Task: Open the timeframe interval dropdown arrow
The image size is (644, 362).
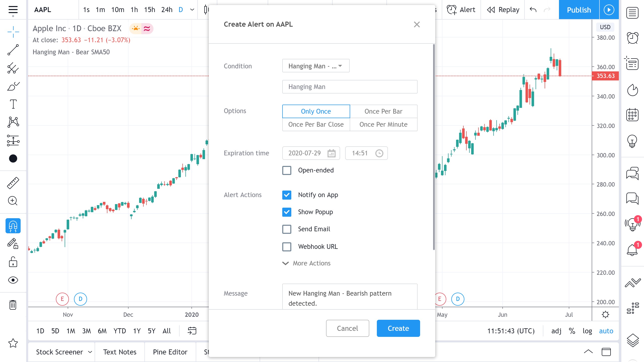Action: [192, 10]
